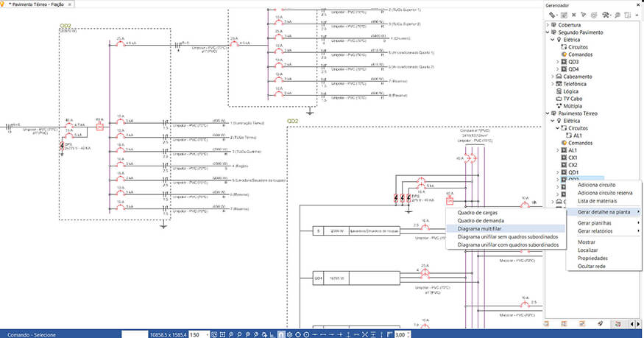The height and width of the screenshot is (338, 644).
Task: Click the magnifier search icon in Gerenciador toolbar
Action: (618, 15)
